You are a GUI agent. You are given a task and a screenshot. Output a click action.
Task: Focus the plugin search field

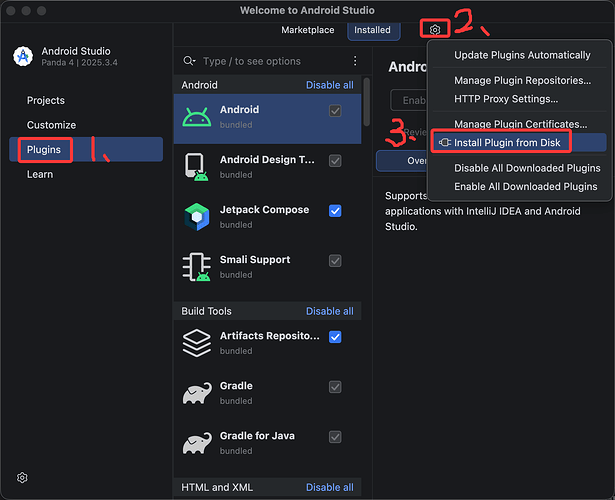(x=275, y=61)
